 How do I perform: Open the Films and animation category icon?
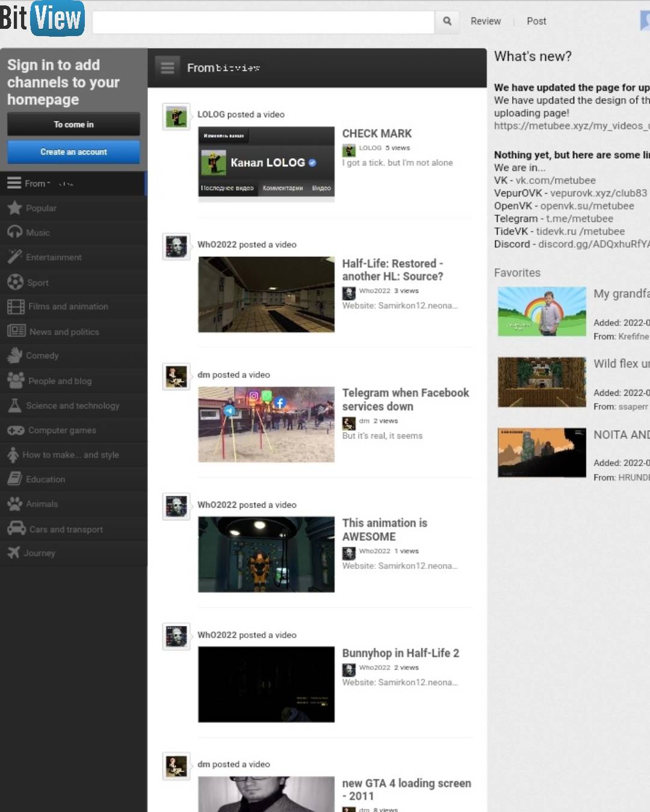pyautogui.click(x=16, y=307)
